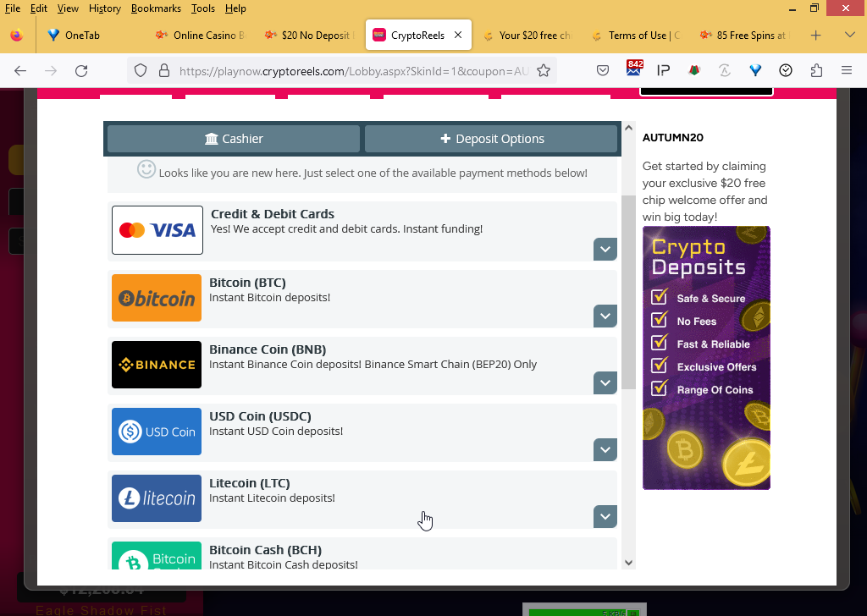The width and height of the screenshot is (867, 616).
Task: Click the Binance logo tile
Action: pos(157,365)
